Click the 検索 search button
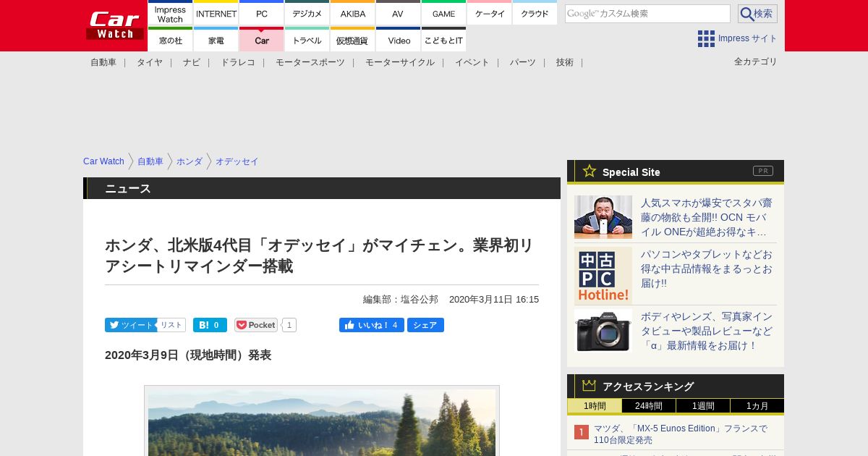 pyautogui.click(x=757, y=14)
